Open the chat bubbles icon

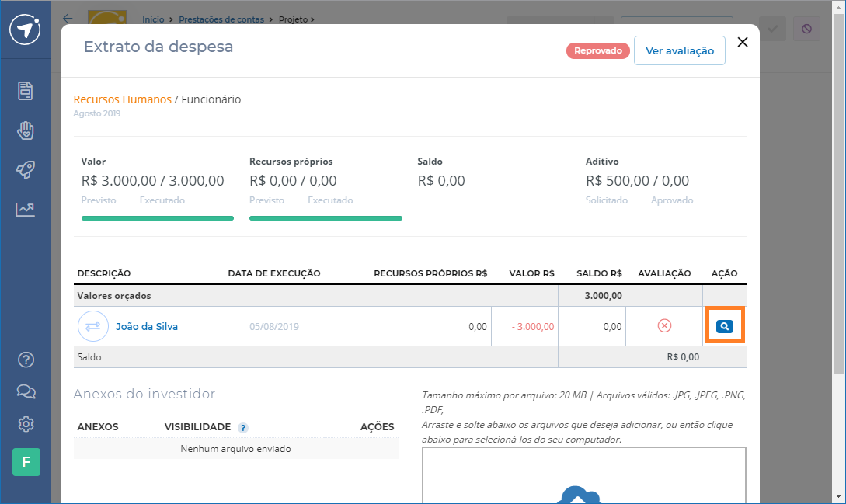pyautogui.click(x=26, y=391)
